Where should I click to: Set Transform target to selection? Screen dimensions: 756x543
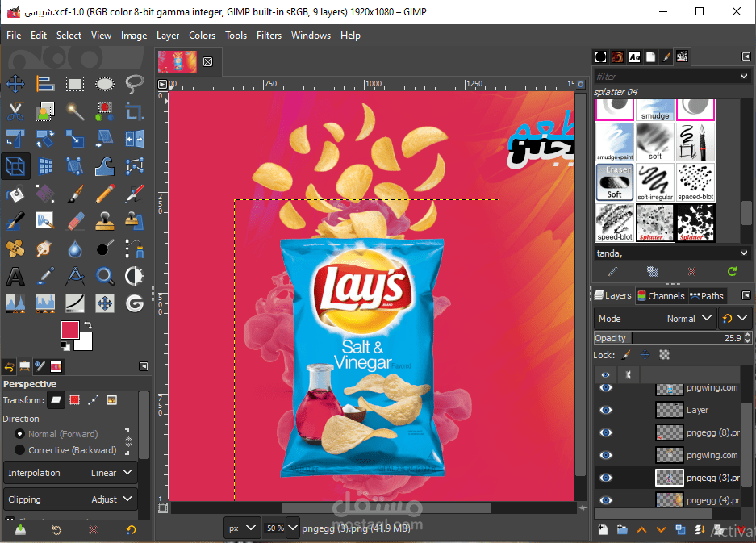click(75, 399)
